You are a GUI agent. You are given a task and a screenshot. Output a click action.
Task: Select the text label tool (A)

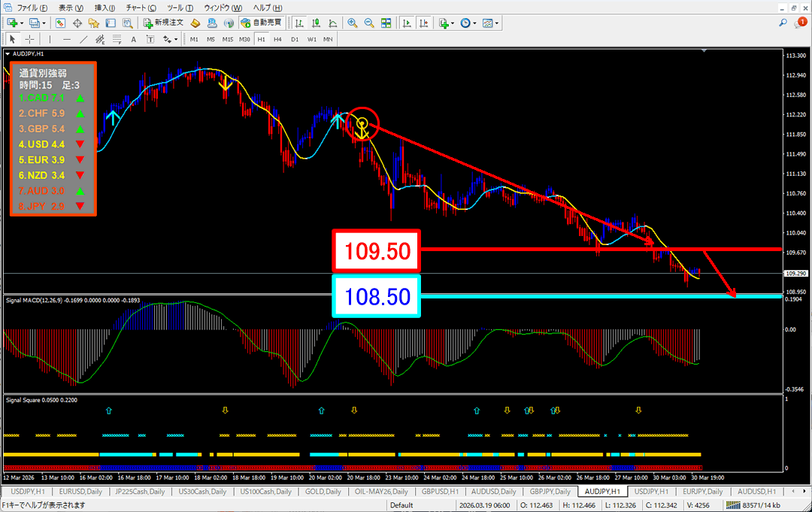click(x=133, y=39)
